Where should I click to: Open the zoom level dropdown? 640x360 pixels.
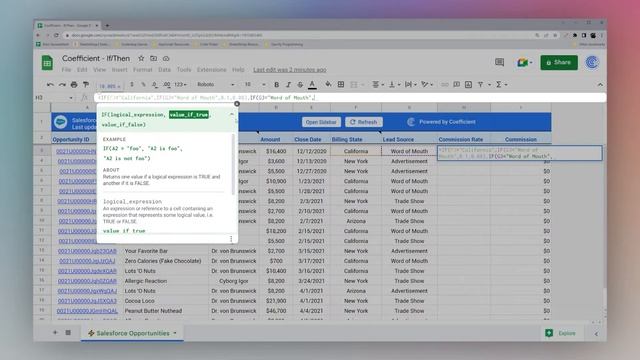point(109,86)
